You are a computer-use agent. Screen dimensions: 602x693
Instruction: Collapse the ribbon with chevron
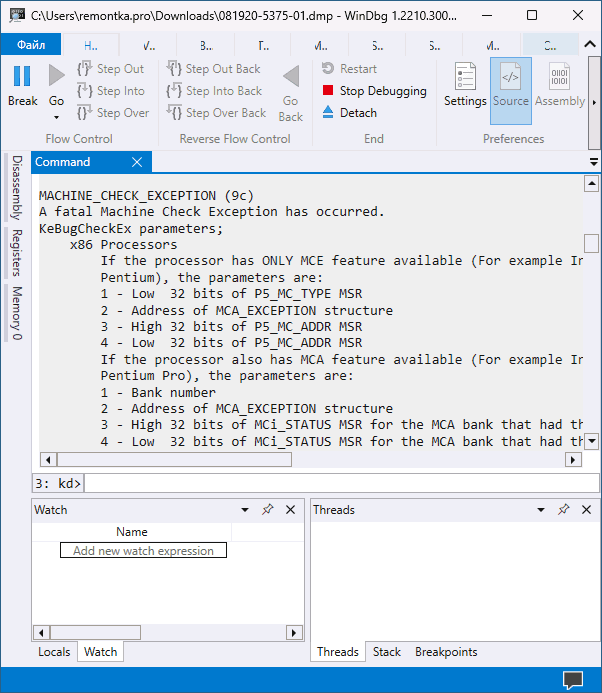point(590,44)
